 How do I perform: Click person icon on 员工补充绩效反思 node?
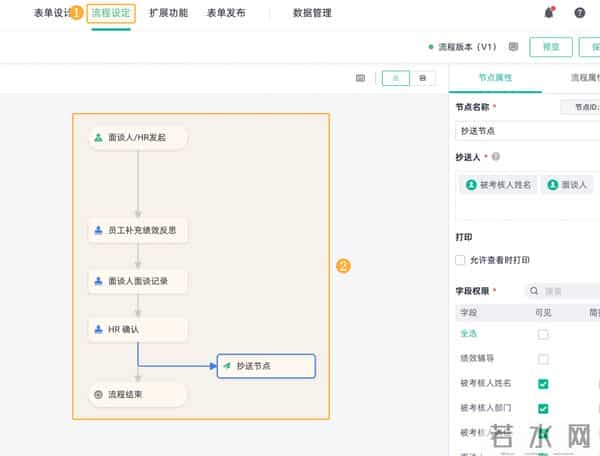point(98,230)
